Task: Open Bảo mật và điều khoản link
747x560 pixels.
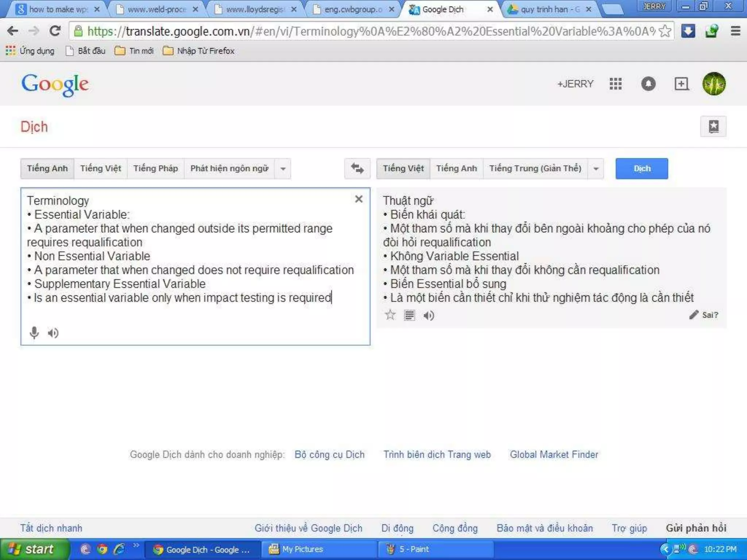Action: 545,528
